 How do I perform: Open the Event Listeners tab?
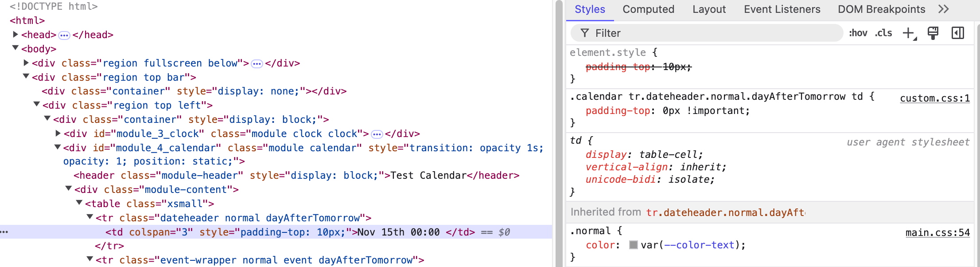pyautogui.click(x=782, y=9)
